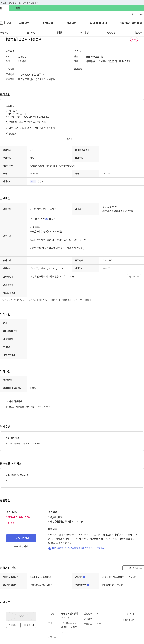The image size is (144, 644).
Task: Select the 기업 tab at the top
Action: tap(18, 8)
